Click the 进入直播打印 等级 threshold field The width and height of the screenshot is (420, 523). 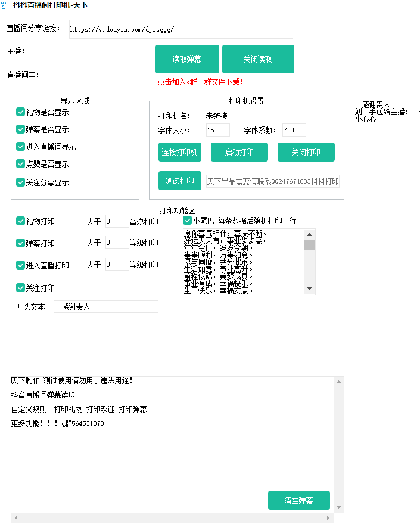[117, 264]
